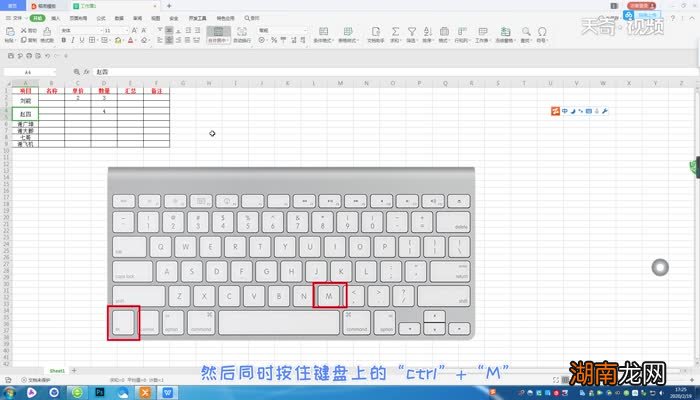The image size is (700, 400).
Task: Click the AutoSum (求和) sigma icon
Action: [395, 31]
